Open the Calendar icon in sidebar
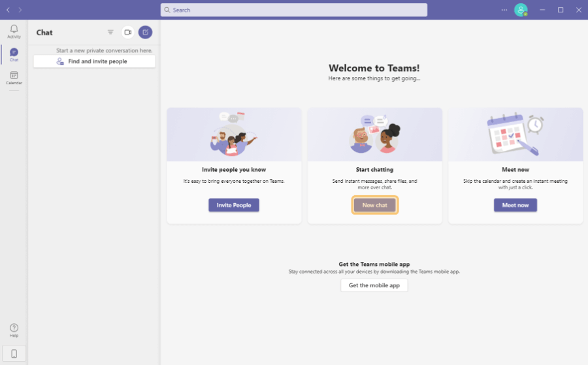Screen dimensions: 588x365 tap(14, 75)
